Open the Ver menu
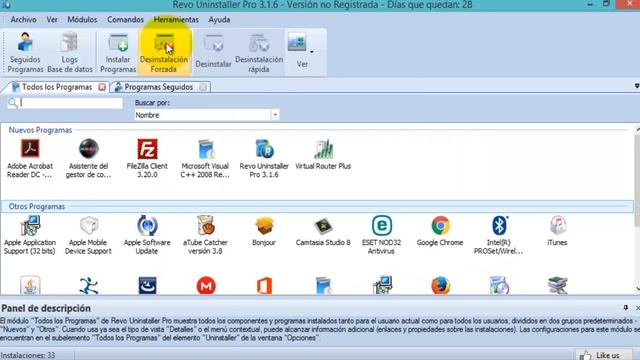This screenshot has width=640, height=360. pyautogui.click(x=52, y=20)
